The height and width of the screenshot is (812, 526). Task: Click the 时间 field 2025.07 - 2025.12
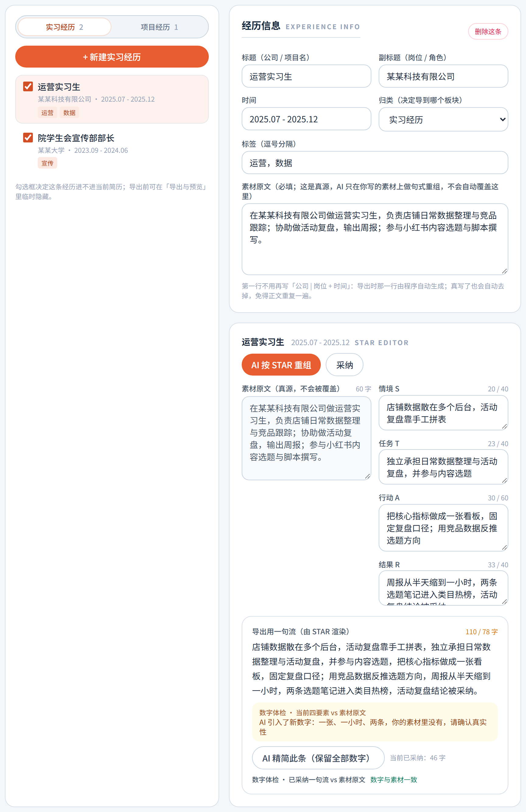[306, 119]
